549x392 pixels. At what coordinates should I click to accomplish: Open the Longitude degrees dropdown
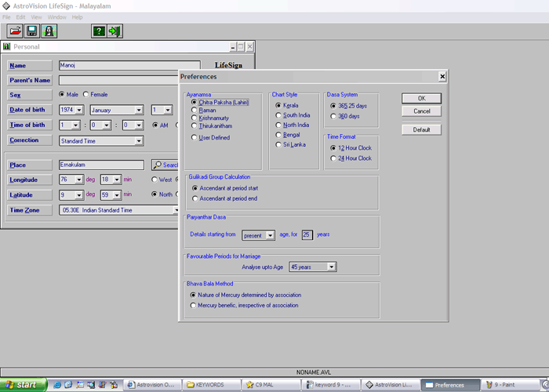click(x=79, y=180)
